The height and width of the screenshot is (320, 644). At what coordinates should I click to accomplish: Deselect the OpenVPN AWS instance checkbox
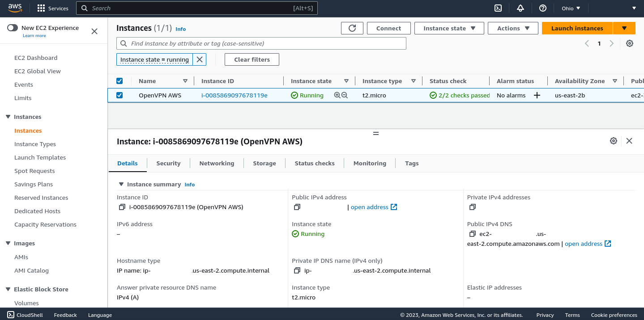pyautogui.click(x=119, y=95)
